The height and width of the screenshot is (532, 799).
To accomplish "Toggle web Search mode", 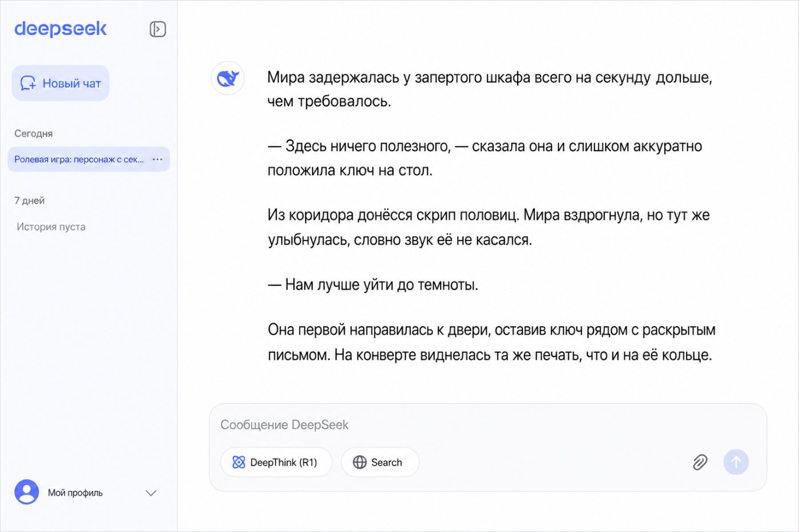I will point(380,462).
